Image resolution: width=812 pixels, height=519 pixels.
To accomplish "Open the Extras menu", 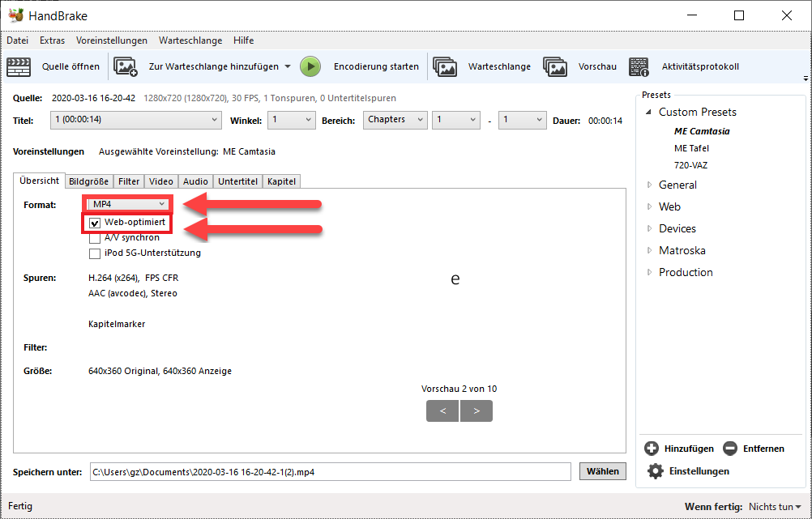I will [x=53, y=40].
